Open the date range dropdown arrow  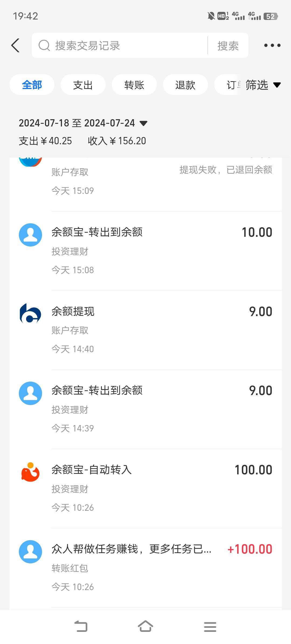[143, 124]
